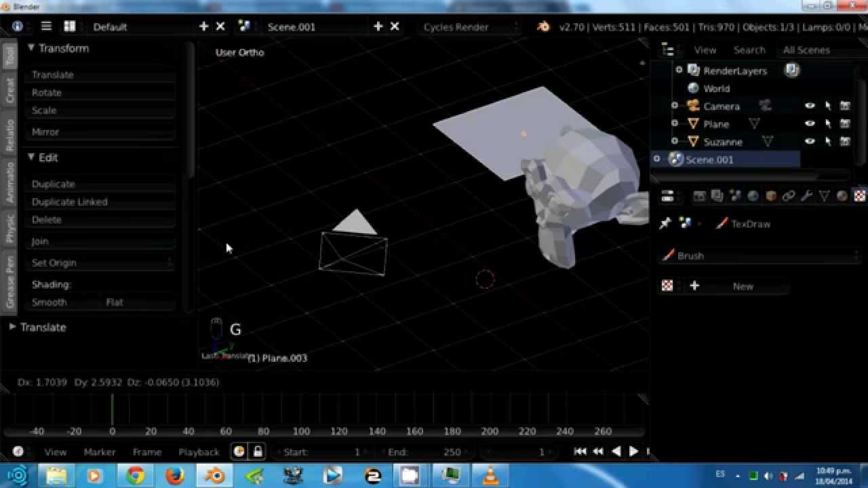Open the Render Layers properties tab icon
The height and width of the screenshot is (488, 868).
717,196
